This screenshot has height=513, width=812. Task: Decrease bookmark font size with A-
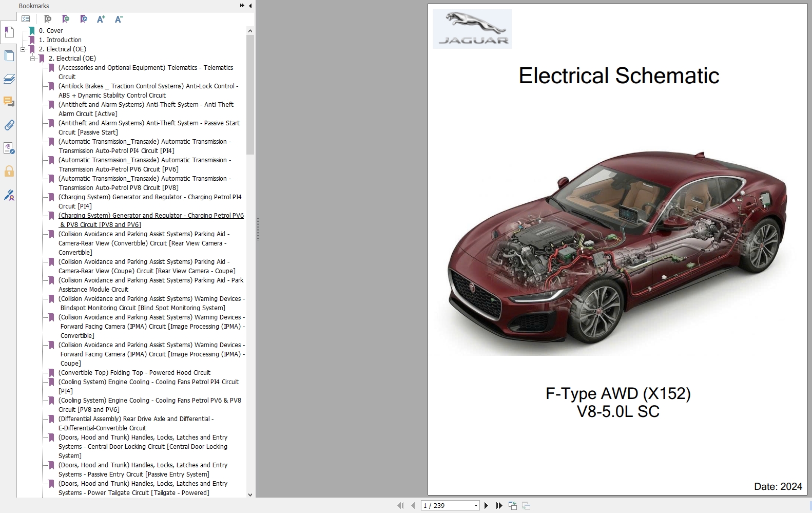pyautogui.click(x=119, y=19)
